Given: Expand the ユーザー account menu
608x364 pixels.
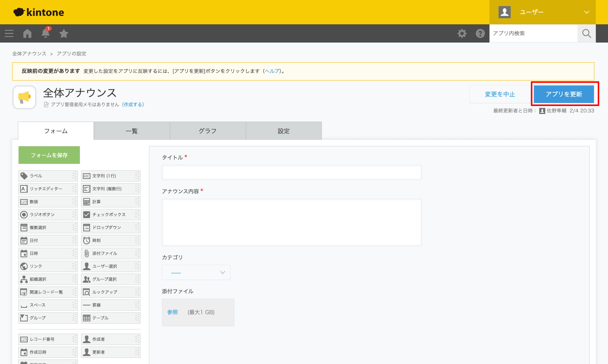Looking at the screenshot, I should [543, 12].
